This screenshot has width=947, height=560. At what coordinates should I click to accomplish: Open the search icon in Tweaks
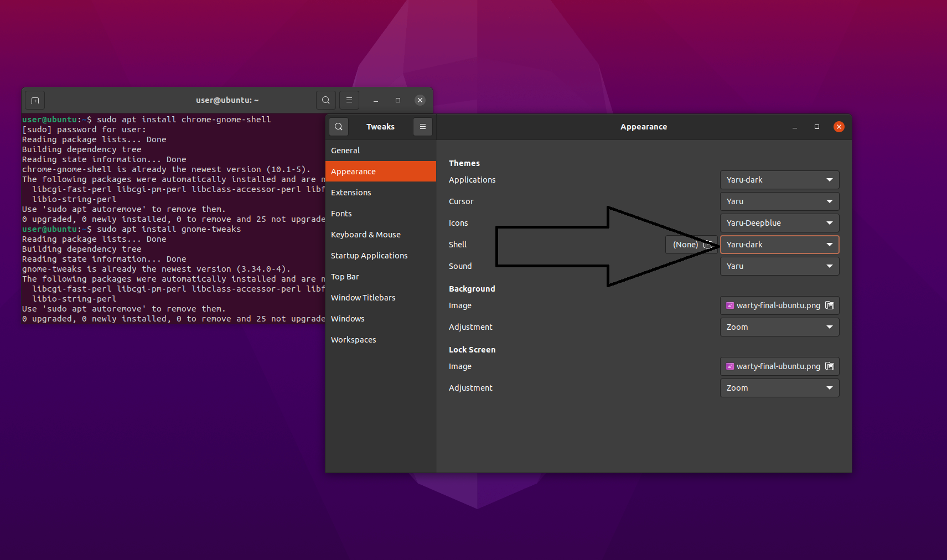[339, 127]
